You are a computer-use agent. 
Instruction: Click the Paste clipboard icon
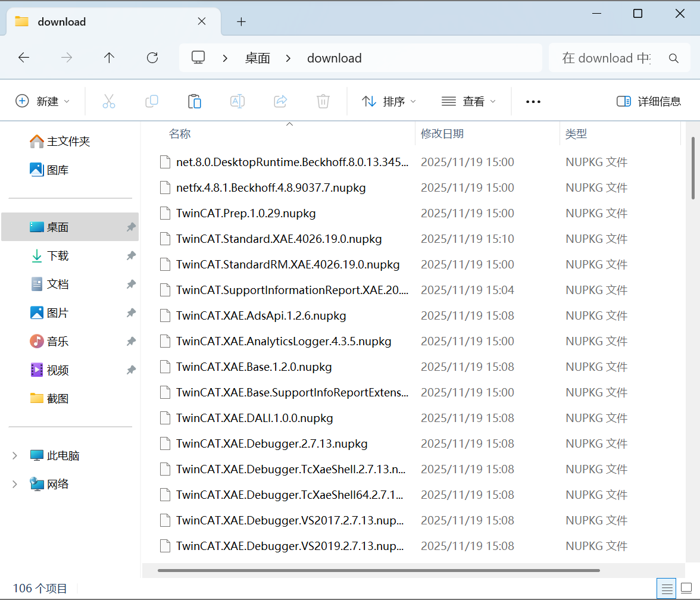(195, 101)
